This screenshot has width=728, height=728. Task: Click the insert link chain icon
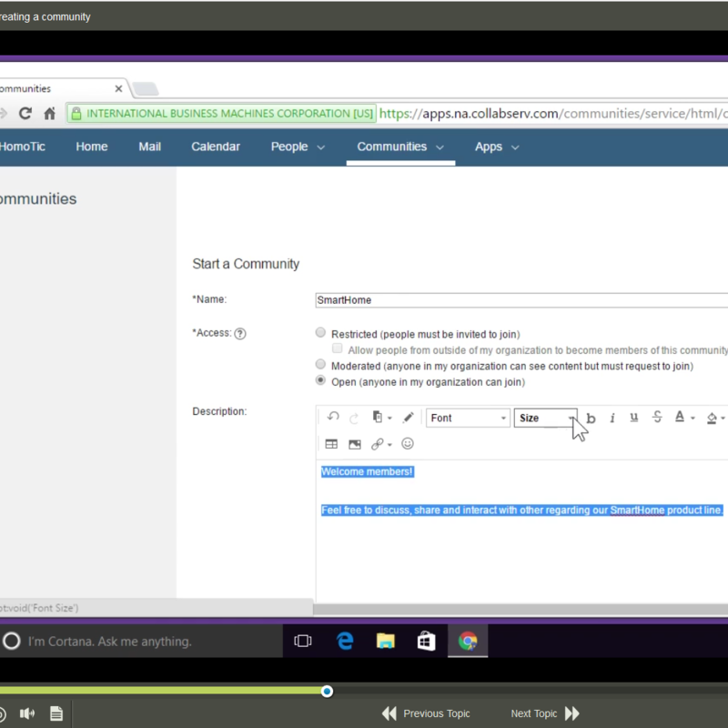(377, 444)
